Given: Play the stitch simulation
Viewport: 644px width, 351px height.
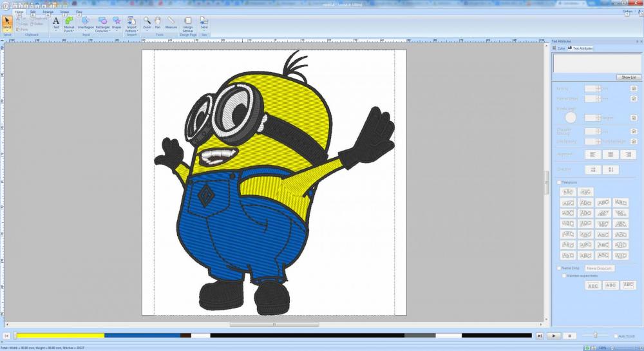Looking at the screenshot, I should 554,336.
